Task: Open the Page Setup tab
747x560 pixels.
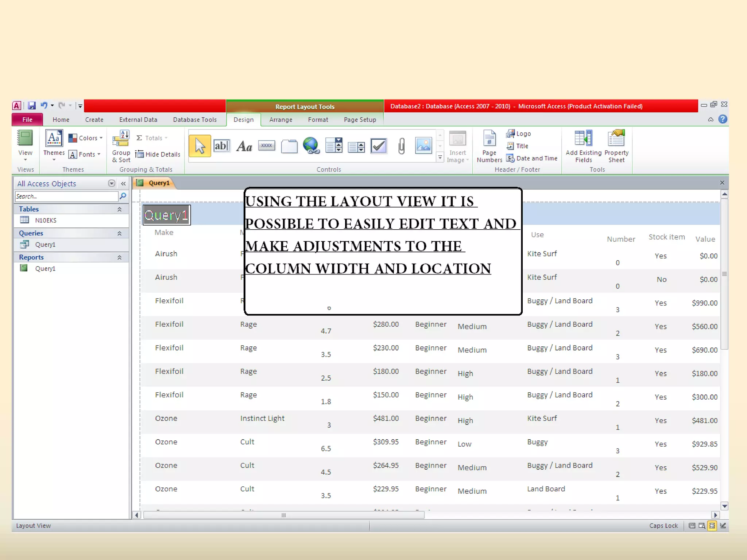Action: tap(360, 120)
